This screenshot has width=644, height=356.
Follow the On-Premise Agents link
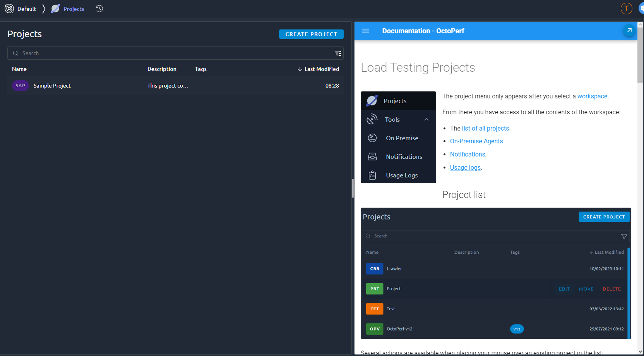coord(476,141)
